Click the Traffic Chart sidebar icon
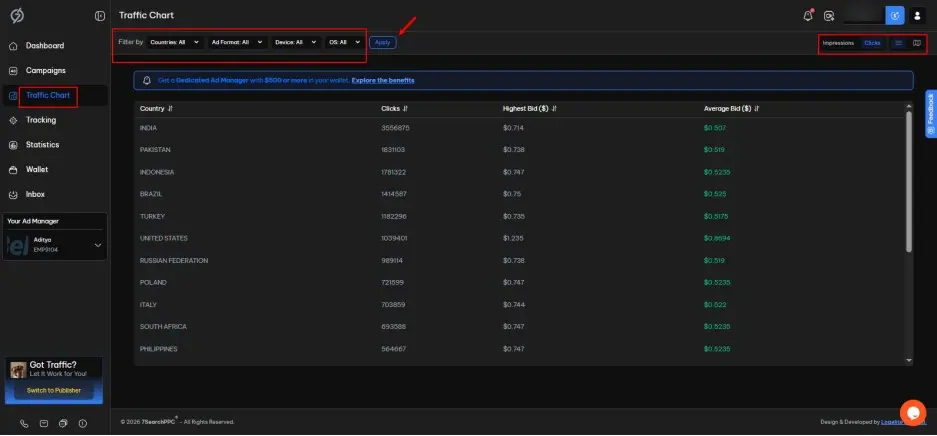The height and width of the screenshot is (436, 937). [13, 96]
